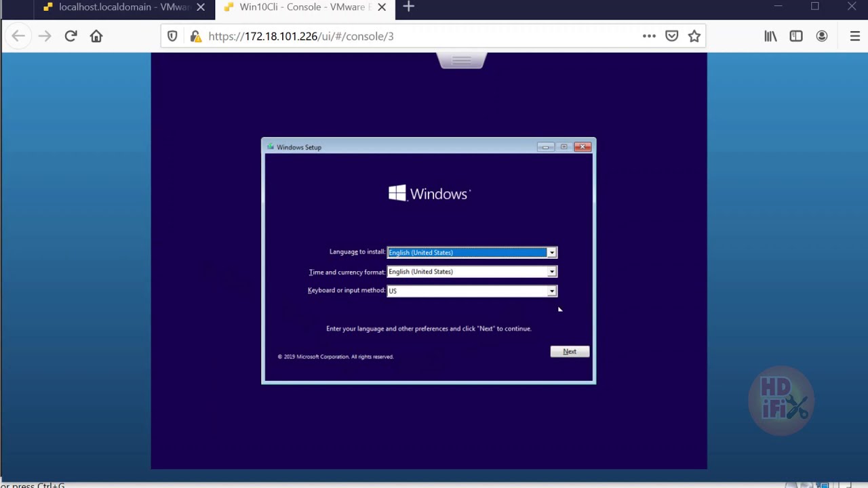The image size is (868, 488).
Task: Open the page actions three-dot menu
Action: pos(649,37)
